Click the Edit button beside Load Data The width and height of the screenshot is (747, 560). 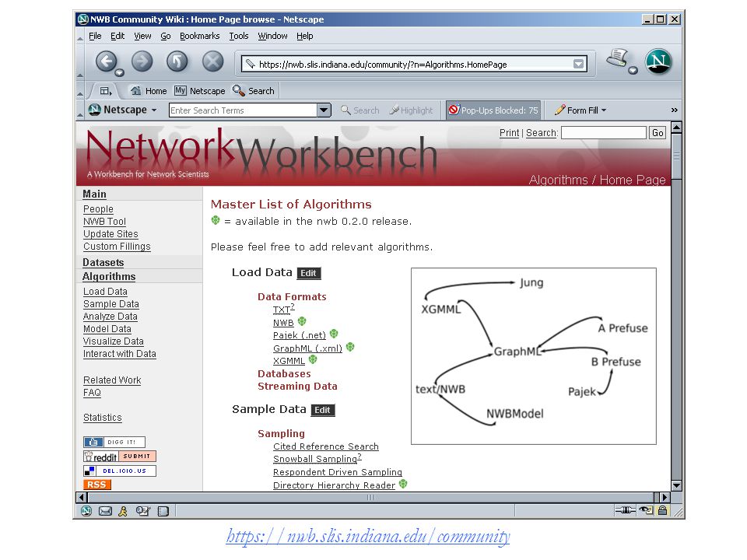(x=309, y=273)
